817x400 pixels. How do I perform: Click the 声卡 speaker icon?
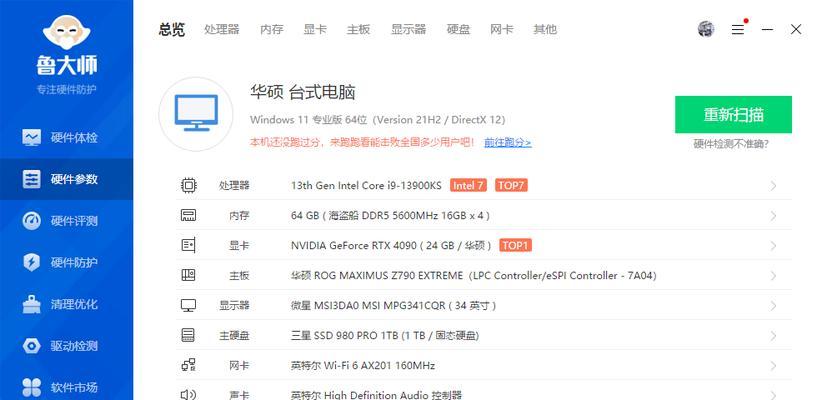(x=189, y=395)
